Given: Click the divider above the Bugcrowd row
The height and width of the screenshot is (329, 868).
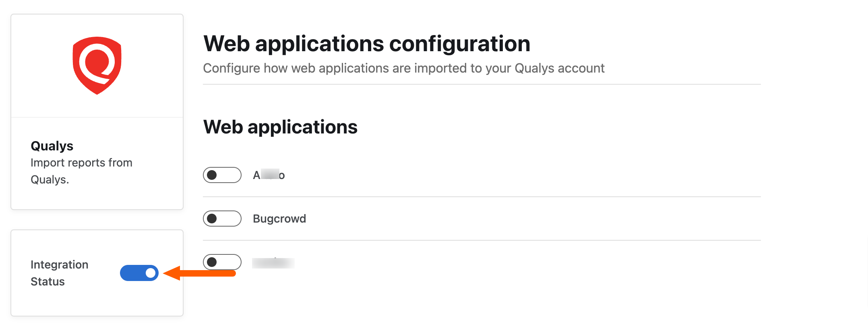Looking at the screenshot, I should 482,197.
